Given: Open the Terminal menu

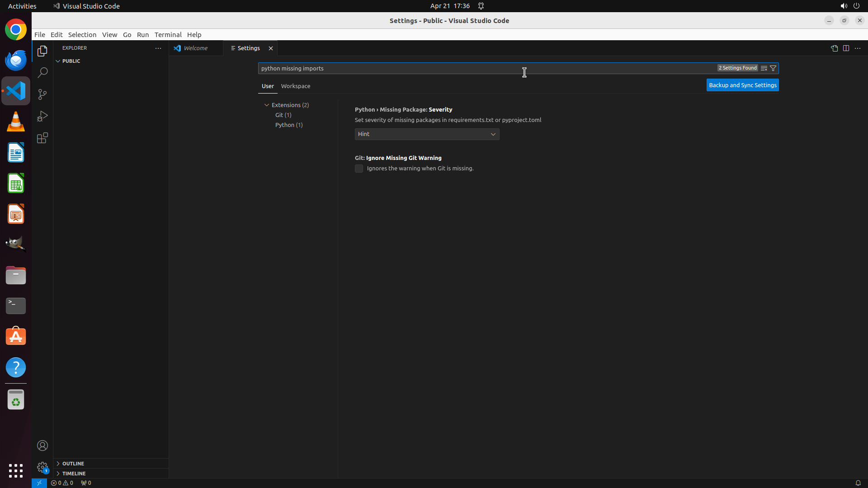Looking at the screenshot, I should click(168, 35).
